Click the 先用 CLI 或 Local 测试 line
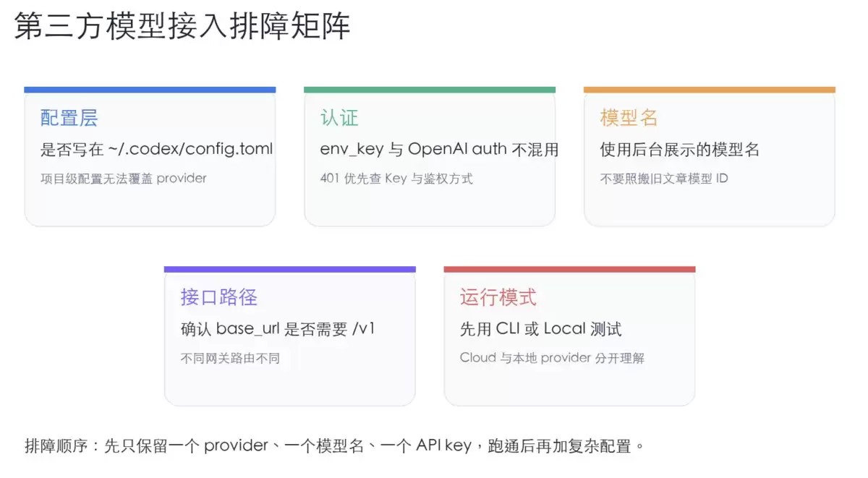 [541, 329]
